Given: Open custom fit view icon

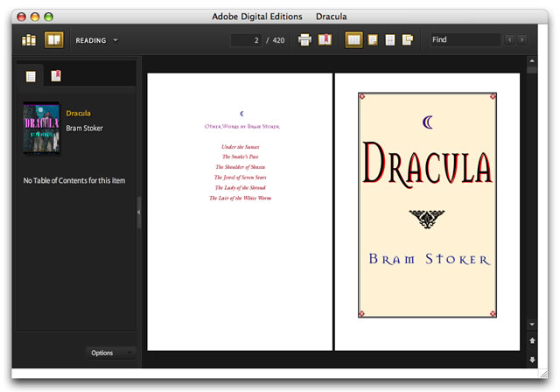Looking at the screenshot, I should pos(408,39).
